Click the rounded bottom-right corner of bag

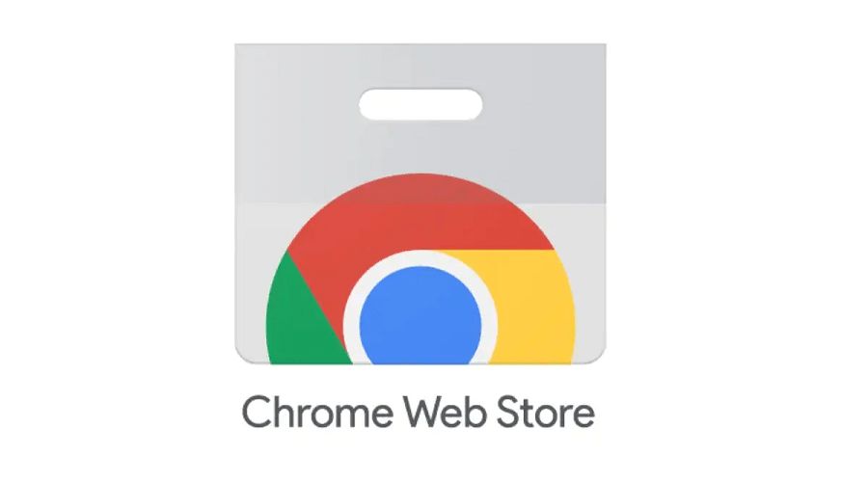[x=598, y=357]
